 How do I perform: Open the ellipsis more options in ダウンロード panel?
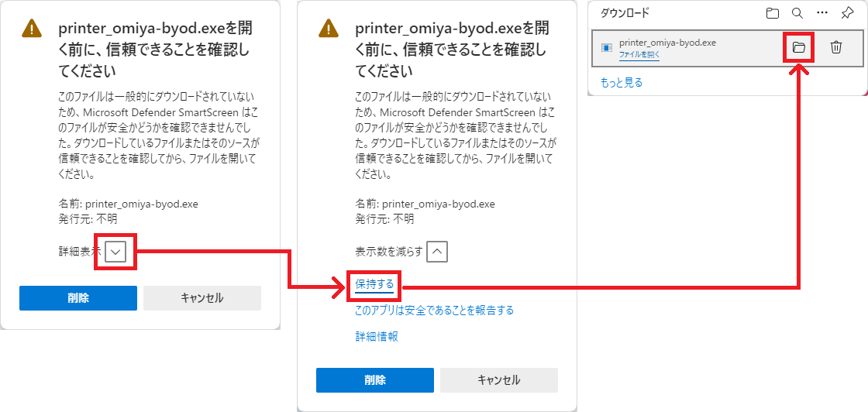pyautogui.click(x=822, y=13)
